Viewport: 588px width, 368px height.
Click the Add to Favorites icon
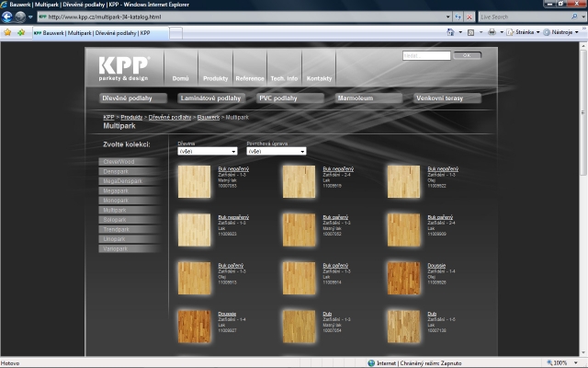click(x=21, y=33)
